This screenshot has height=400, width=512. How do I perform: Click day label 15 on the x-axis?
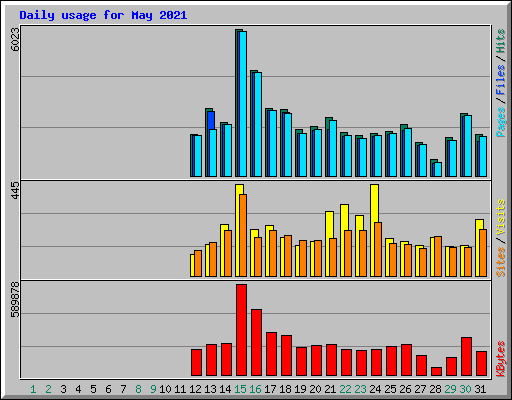240,389
